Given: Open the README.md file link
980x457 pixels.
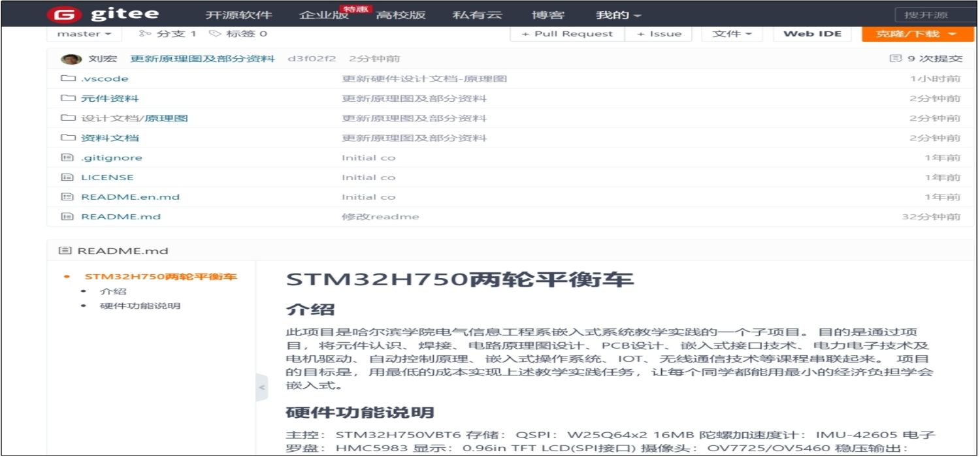Looking at the screenshot, I should [121, 217].
